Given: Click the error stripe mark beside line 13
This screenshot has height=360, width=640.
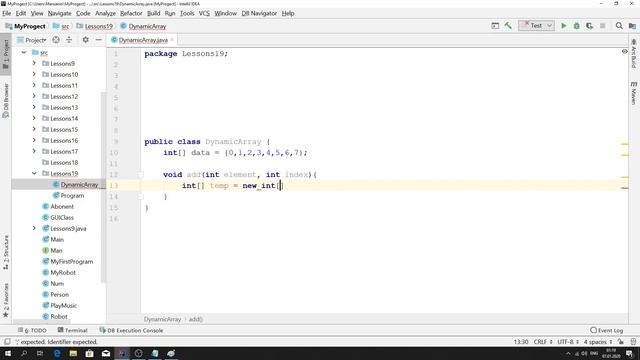Looking at the screenshot, I should pos(624,188).
